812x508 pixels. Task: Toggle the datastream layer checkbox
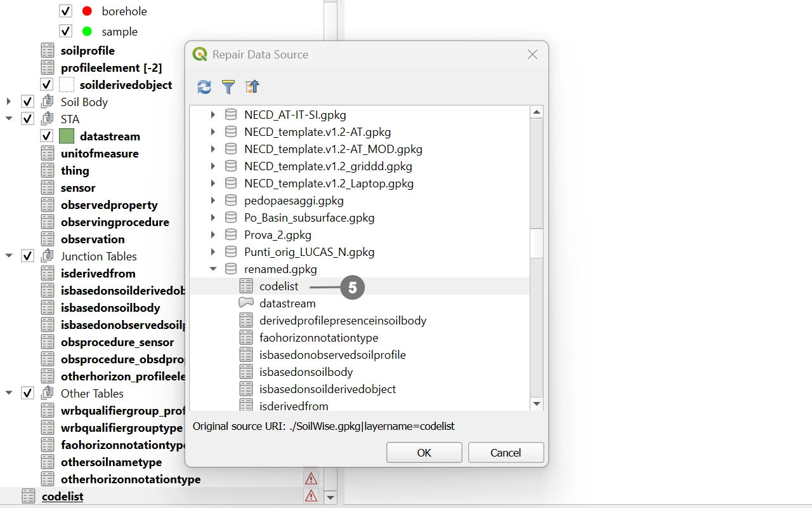pyautogui.click(x=47, y=136)
